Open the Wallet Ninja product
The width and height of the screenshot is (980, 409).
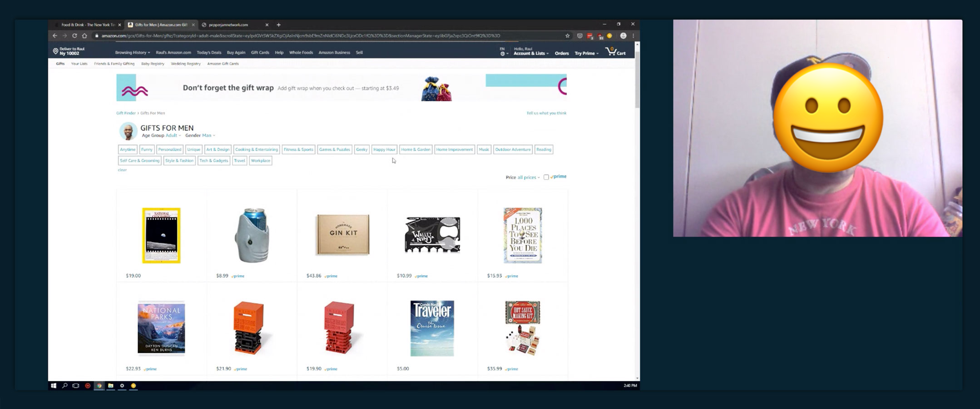432,234
